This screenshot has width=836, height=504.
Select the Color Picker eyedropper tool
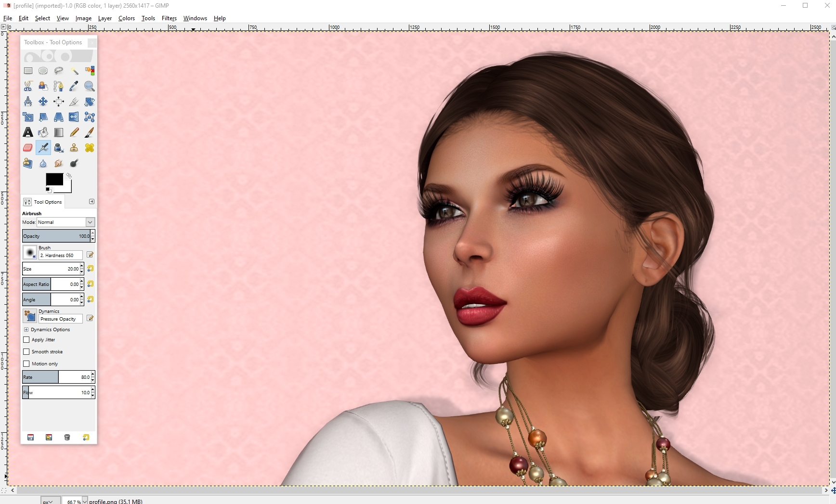coord(74,86)
